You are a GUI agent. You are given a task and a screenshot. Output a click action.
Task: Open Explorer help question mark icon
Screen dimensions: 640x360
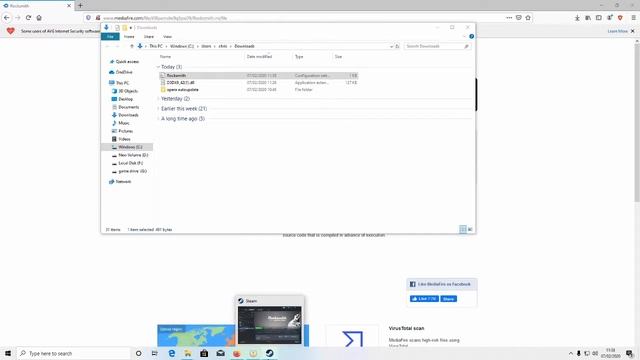[x=471, y=36]
